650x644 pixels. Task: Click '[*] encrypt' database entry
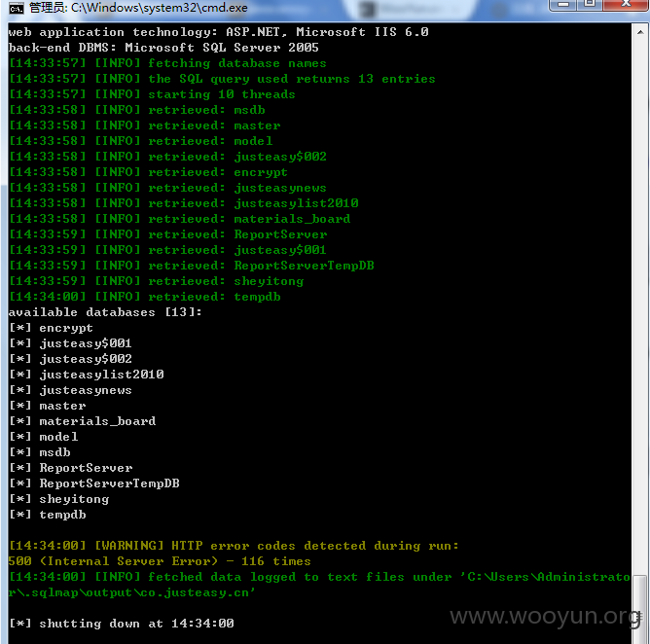[51, 328]
